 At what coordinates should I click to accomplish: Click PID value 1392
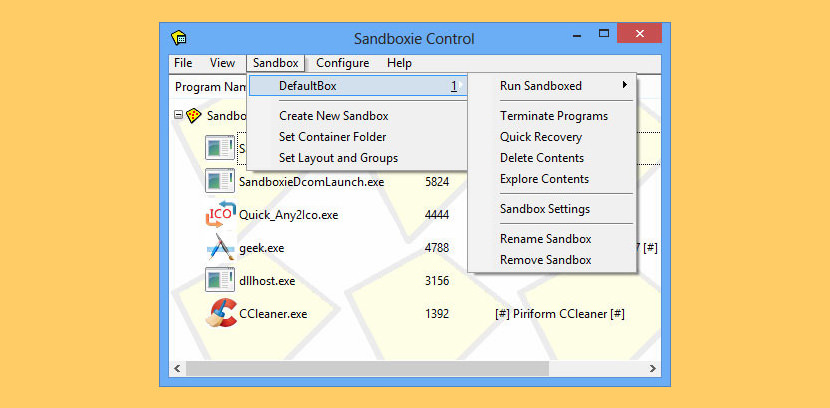(437, 314)
